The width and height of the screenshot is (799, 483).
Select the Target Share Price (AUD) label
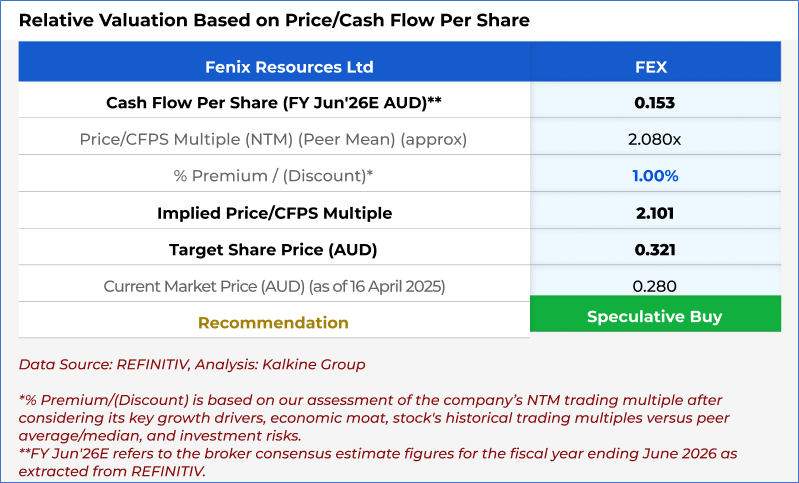(x=274, y=249)
